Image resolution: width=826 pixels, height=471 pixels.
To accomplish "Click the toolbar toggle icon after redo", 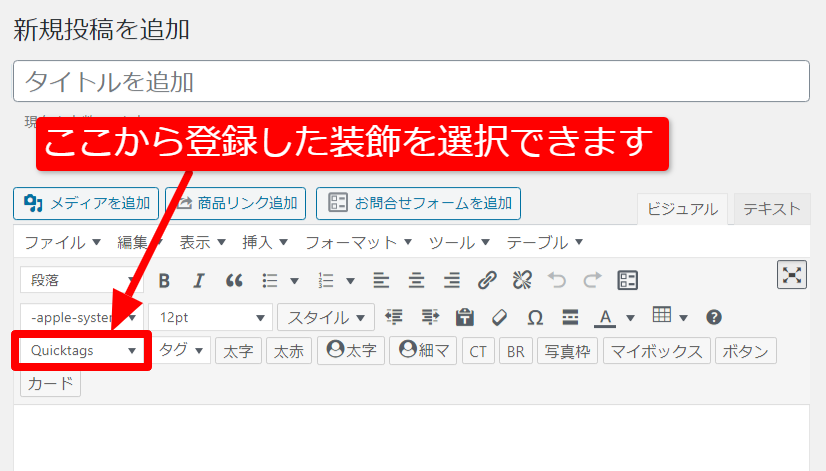I will pyautogui.click(x=627, y=280).
